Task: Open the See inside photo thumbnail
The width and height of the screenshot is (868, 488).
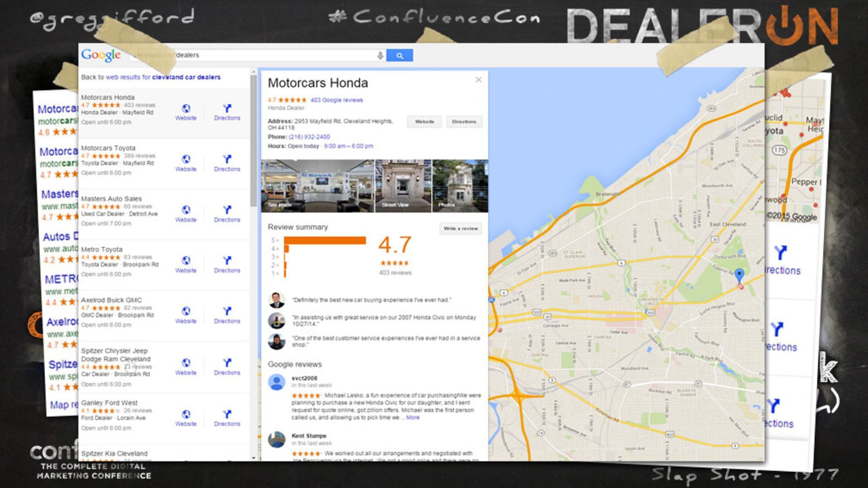Action: click(x=318, y=186)
